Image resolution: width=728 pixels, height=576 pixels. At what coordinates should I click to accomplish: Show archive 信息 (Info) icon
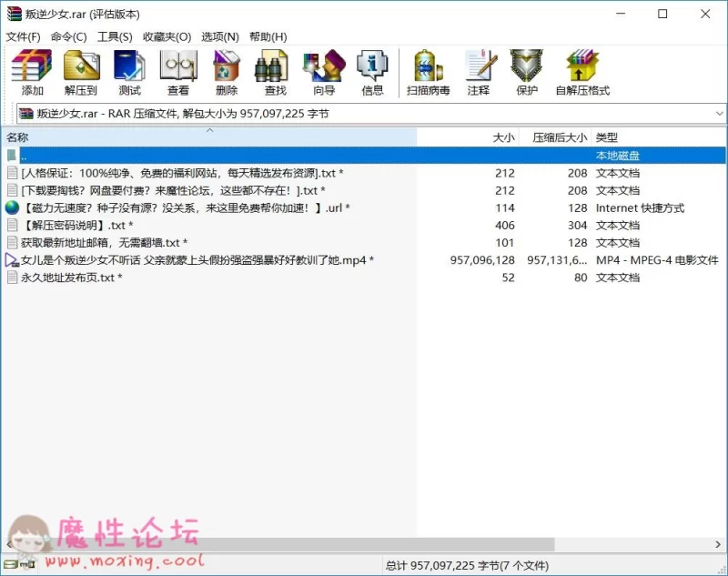tap(372, 66)
